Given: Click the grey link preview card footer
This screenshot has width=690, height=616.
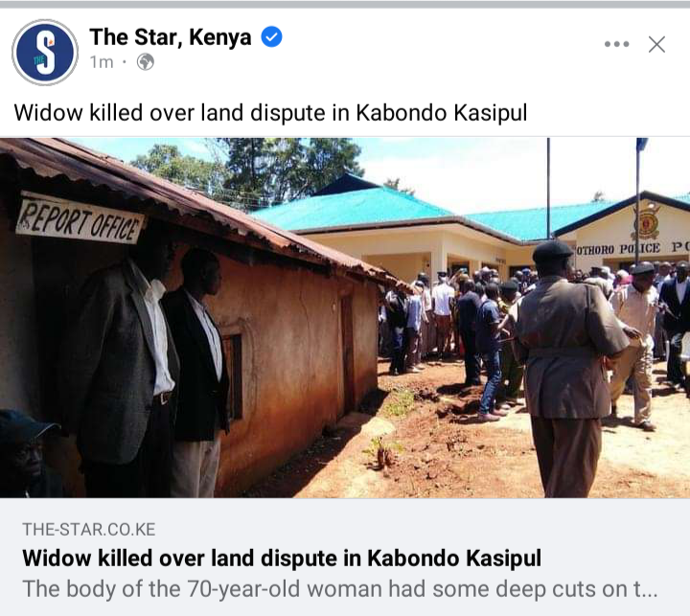Looking at the screenshot, I should 345,557.
